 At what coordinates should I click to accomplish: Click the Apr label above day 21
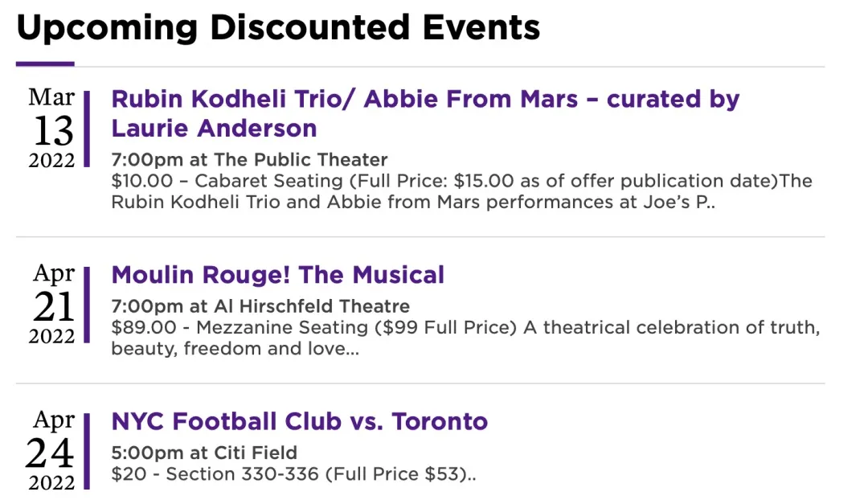(53, 273)
